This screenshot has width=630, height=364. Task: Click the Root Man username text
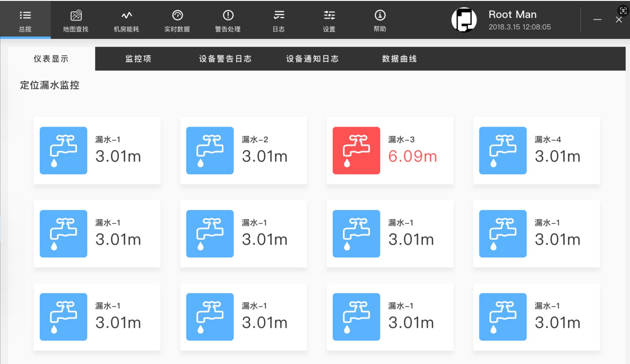point(512,14)
